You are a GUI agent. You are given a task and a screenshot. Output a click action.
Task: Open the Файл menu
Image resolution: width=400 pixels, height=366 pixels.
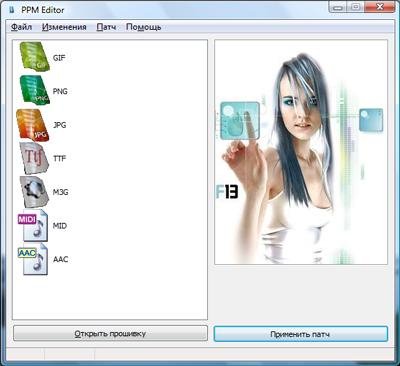(x=21, y=27)
